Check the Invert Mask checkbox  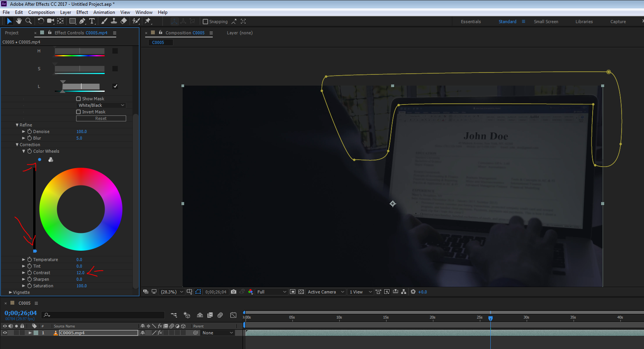coord(78,112)
